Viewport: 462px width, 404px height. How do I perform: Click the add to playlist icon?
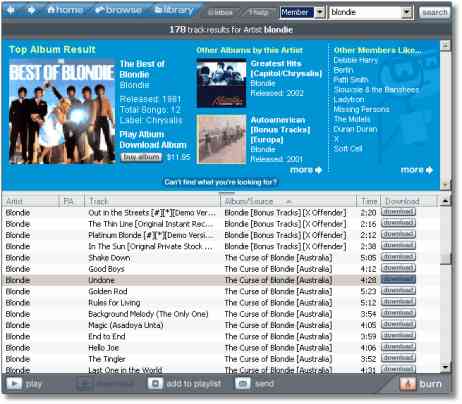pos(155,384)
